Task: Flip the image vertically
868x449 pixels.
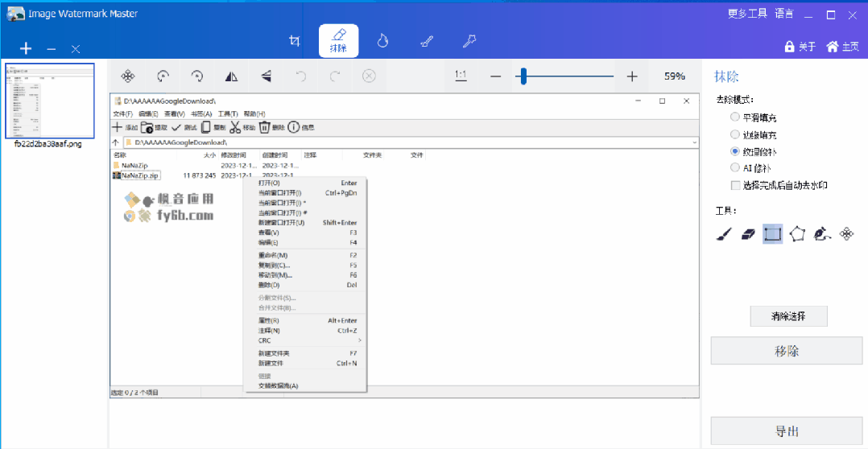Action: pos(267,76)
